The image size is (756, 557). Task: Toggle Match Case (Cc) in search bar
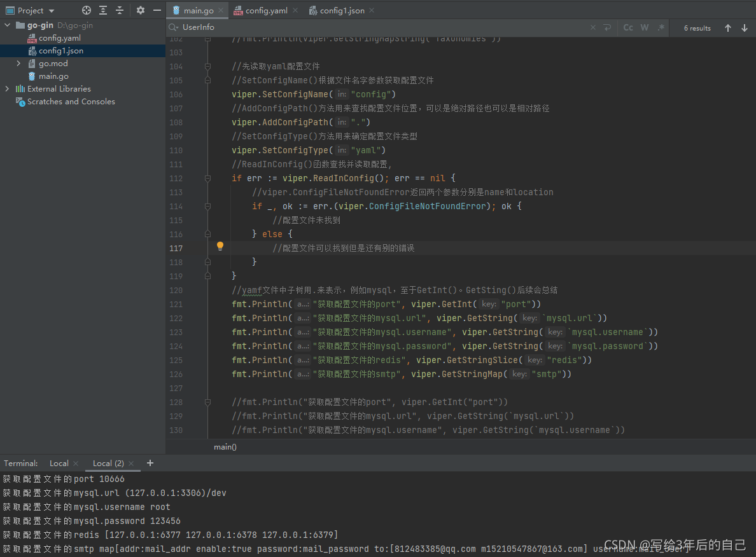[x=628, y=27]
